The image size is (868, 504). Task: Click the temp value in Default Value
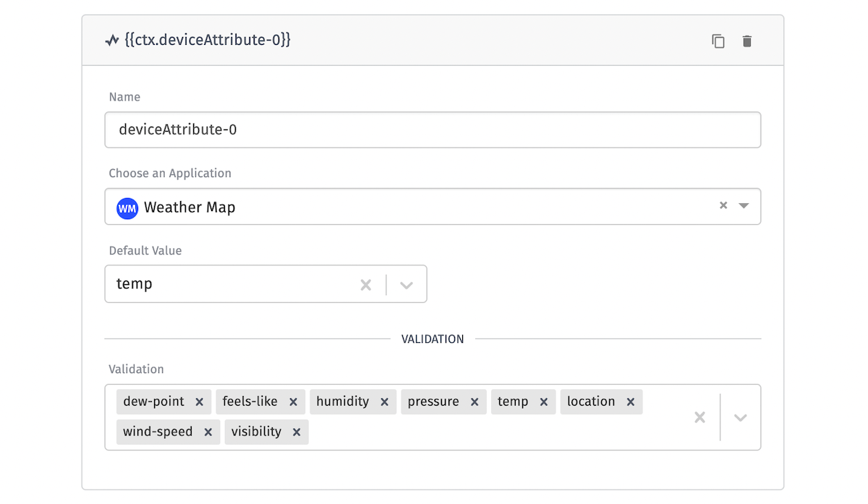tap(135, 284)
